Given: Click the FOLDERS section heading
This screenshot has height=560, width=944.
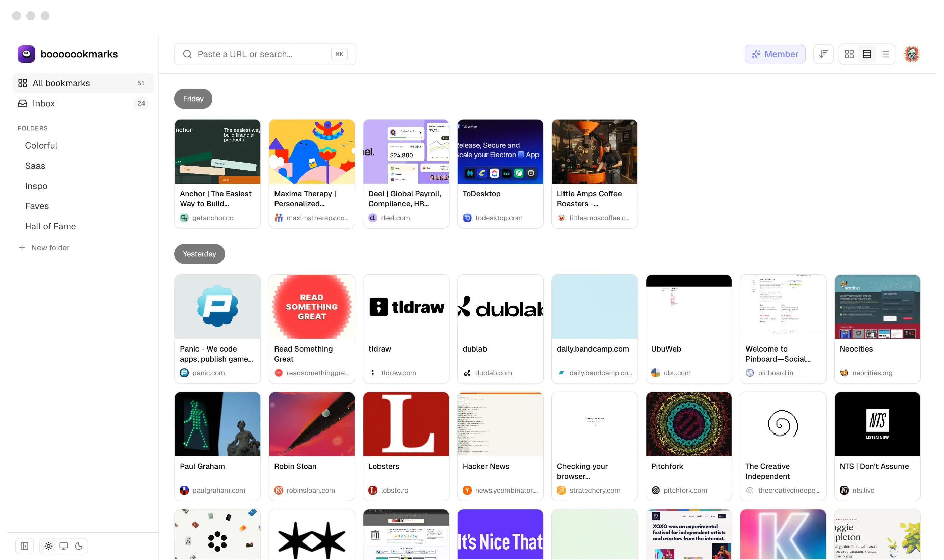Looking at the screenshot, I should coord(32,128).
